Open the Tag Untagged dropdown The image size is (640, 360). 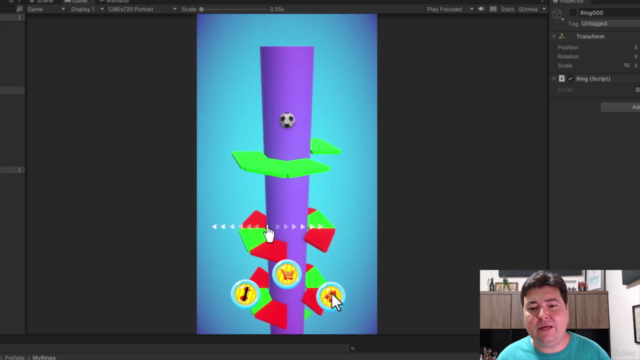pyautogui.click(x=610, y=23)
